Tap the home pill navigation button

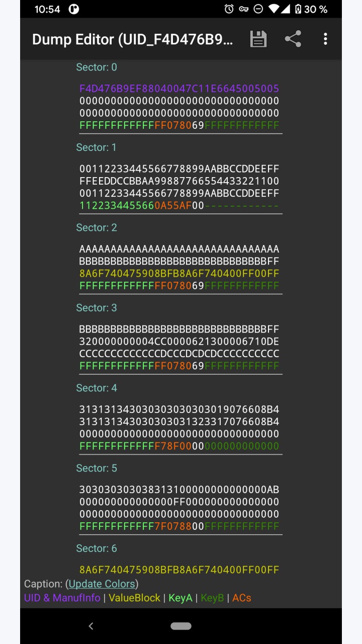tap(181, 626)
